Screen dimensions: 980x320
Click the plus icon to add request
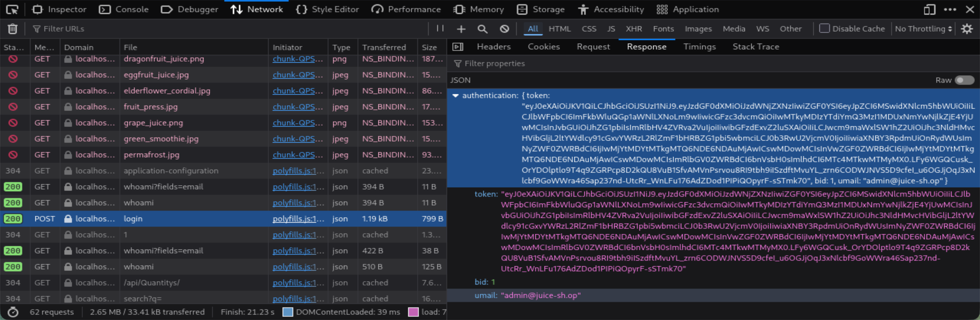(x=461, y=29)
